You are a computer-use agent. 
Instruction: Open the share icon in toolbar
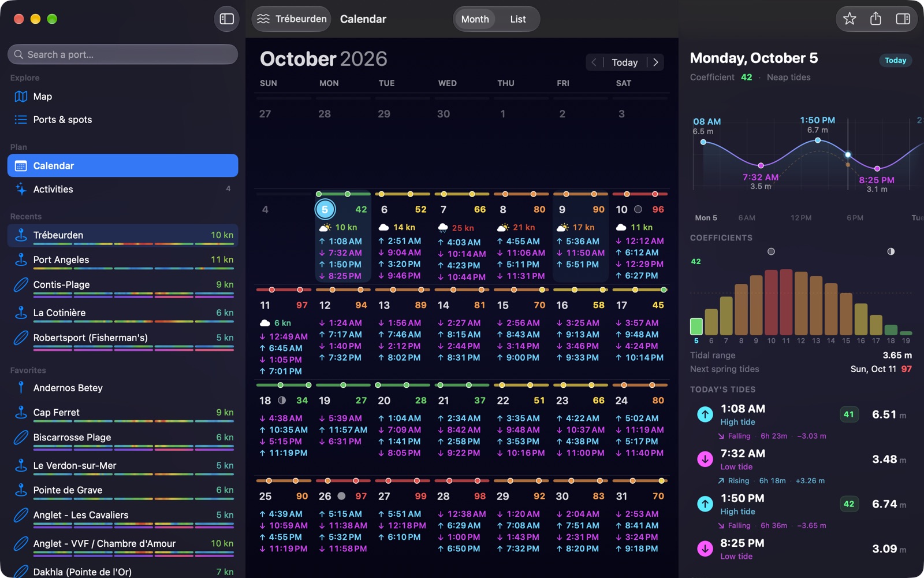(876, 19)
